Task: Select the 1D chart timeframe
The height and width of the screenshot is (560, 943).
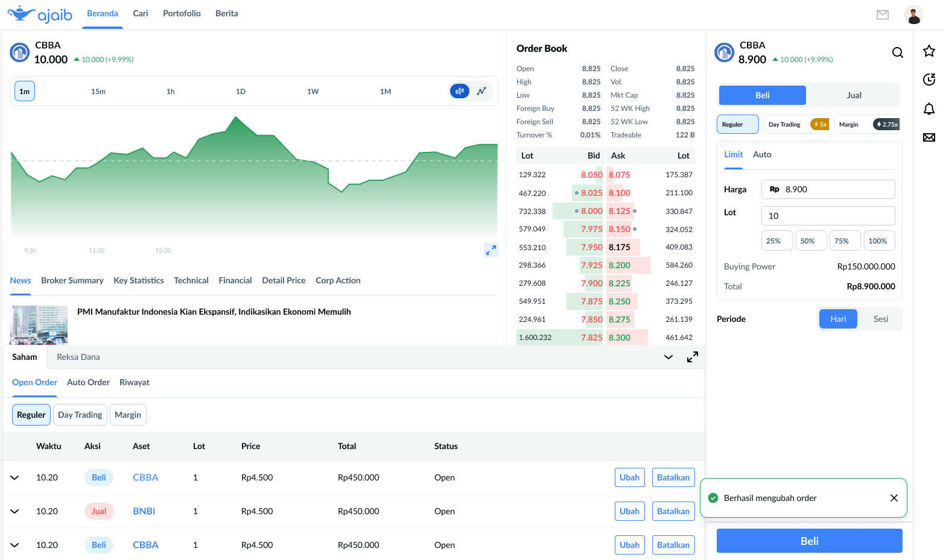Action: pyautogui.click(x=241, y=92)
